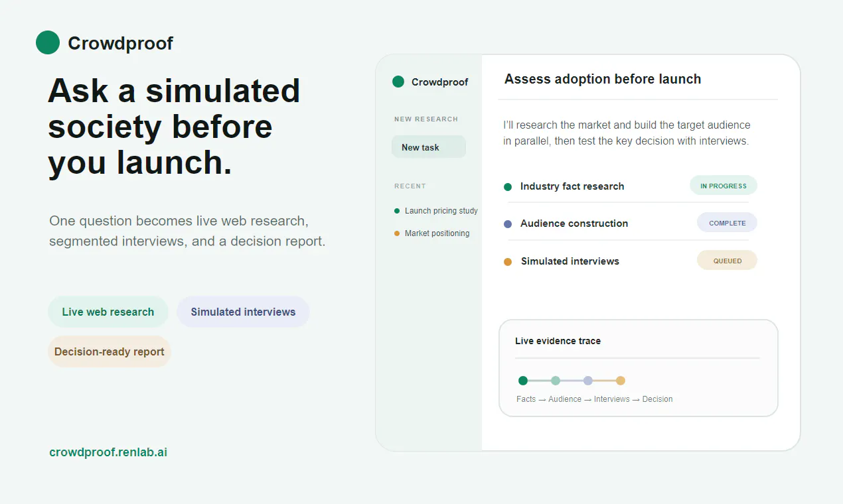Screen dimensions: 843x504
Task: Click the Assess adoption before launch title
Action: point(603,79)
